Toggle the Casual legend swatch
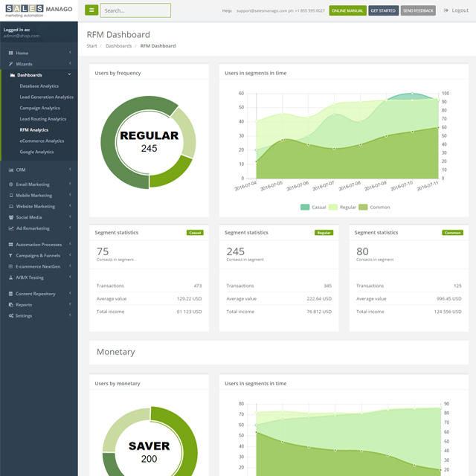This screenshot has height=476, width=476. pos(305,207)
